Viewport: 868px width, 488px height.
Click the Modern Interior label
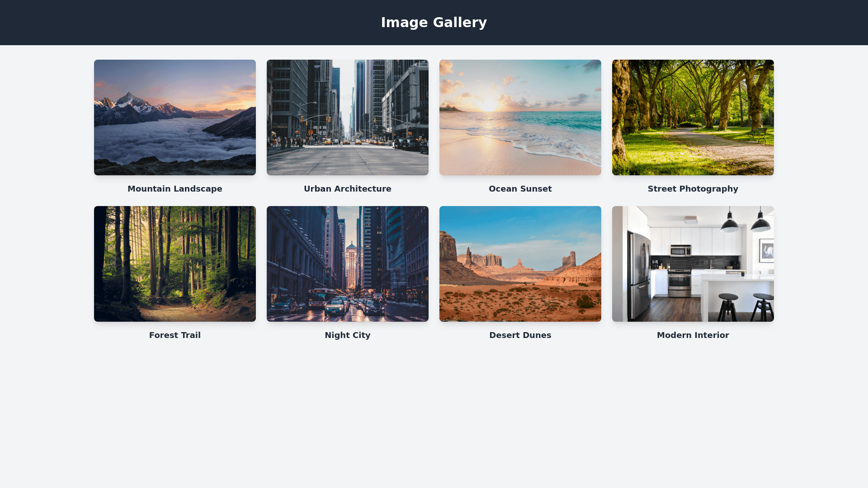pyautogui.click(x=693, y=335)
